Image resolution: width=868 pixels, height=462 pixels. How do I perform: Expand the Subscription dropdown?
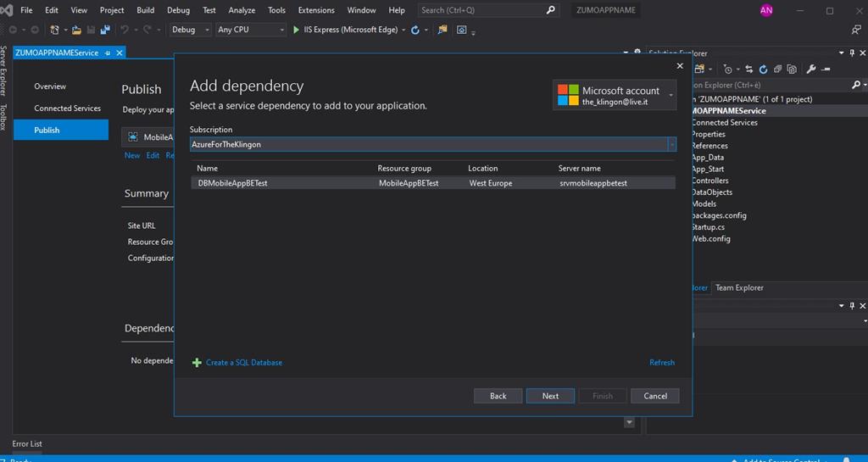672,145
